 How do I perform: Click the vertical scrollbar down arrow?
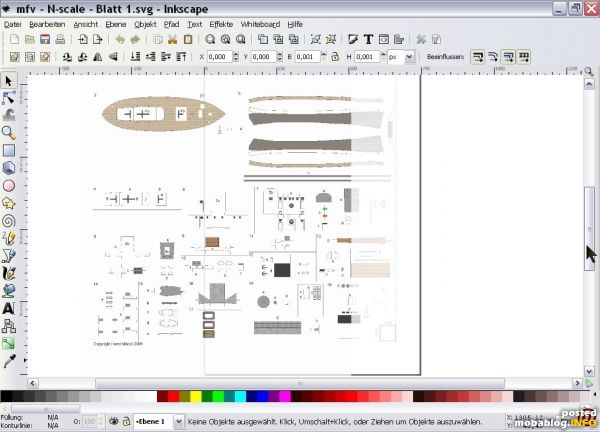point(589,371)
